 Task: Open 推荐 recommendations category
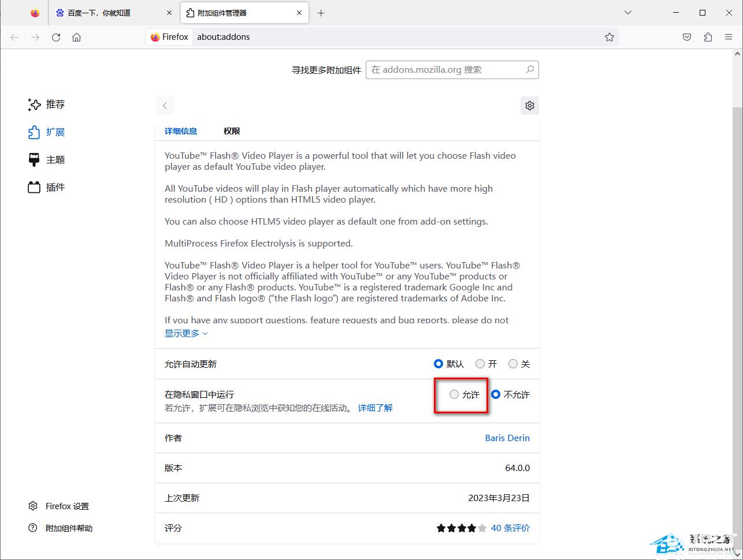[46, 104]
